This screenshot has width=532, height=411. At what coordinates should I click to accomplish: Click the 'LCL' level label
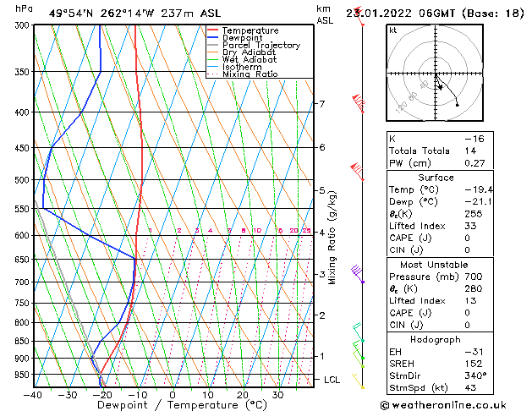[x=332, y=380]
